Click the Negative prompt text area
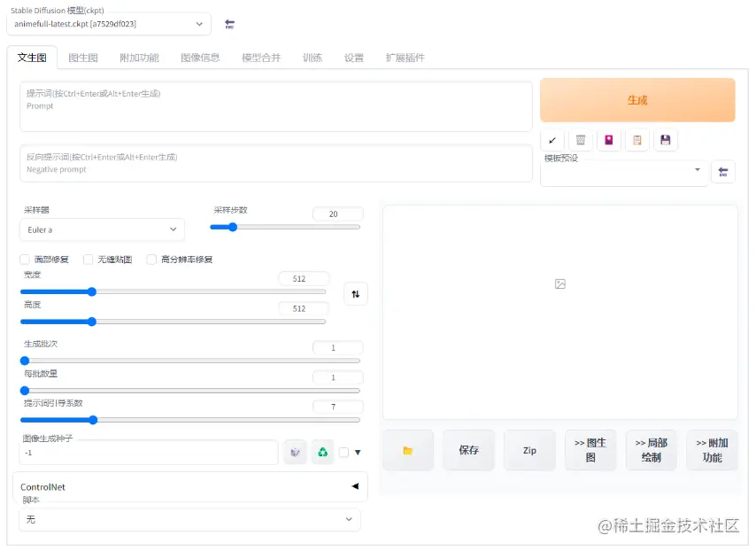 (276, 164)
